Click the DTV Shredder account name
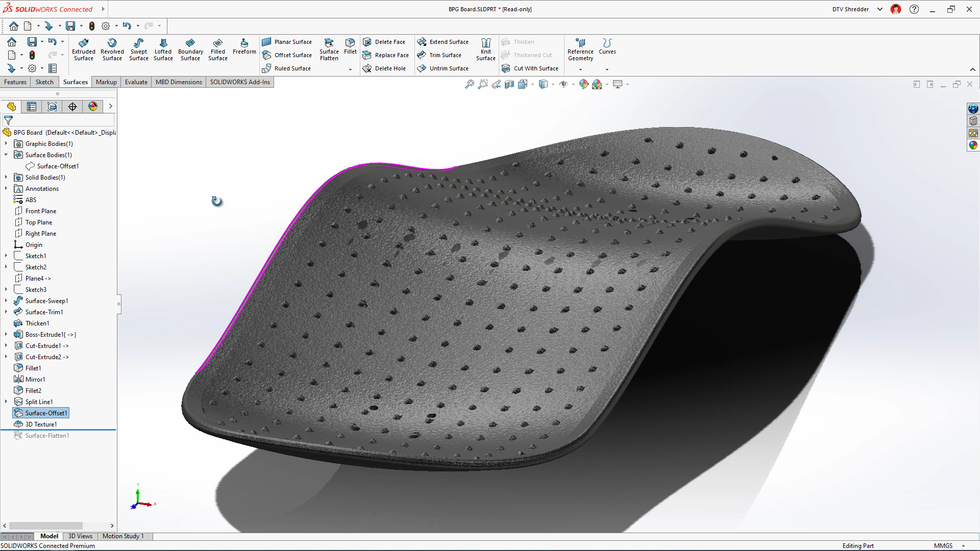The image size is (980, 551). [x=851, y=9]
